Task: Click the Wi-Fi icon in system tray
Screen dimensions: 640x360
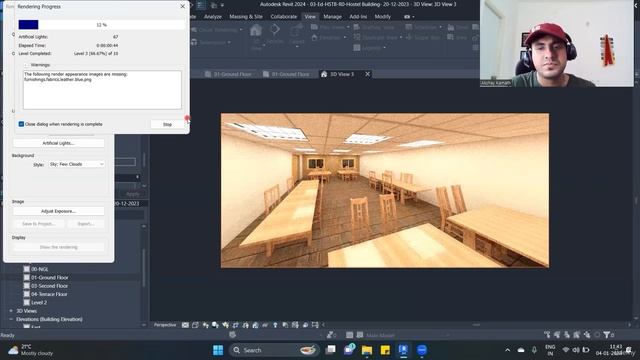Action: (x=566, y=350)
